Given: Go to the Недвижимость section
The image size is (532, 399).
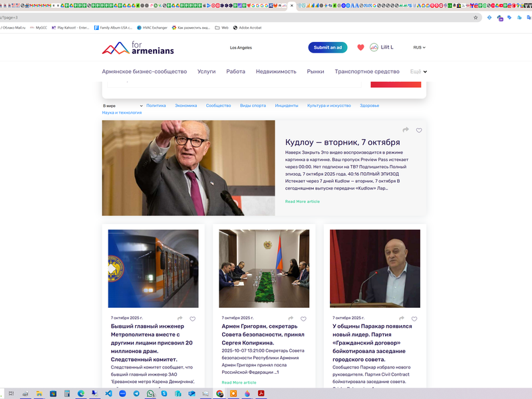Looking at the screenshot, I should 276,72.
